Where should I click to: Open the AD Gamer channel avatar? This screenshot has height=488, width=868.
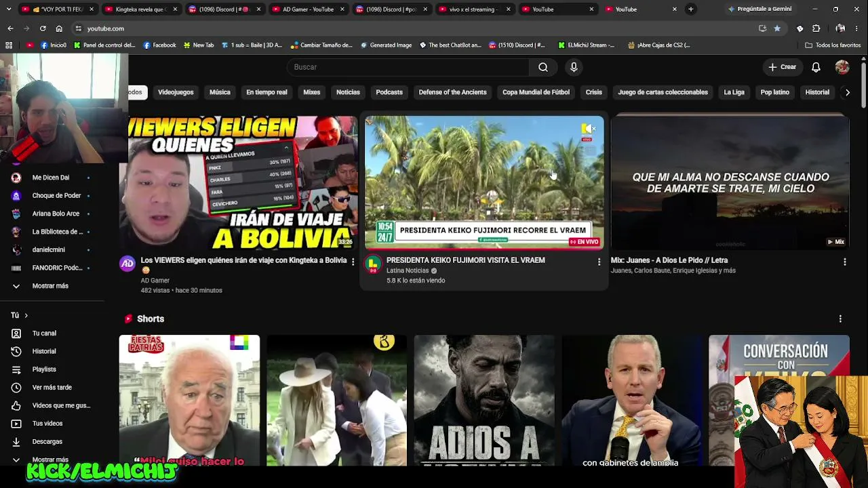[x=127, y=264]
